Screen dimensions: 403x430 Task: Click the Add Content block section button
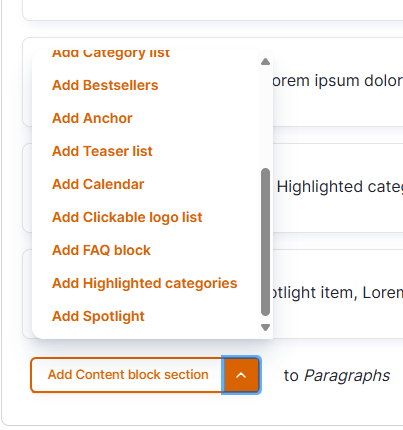128,375
